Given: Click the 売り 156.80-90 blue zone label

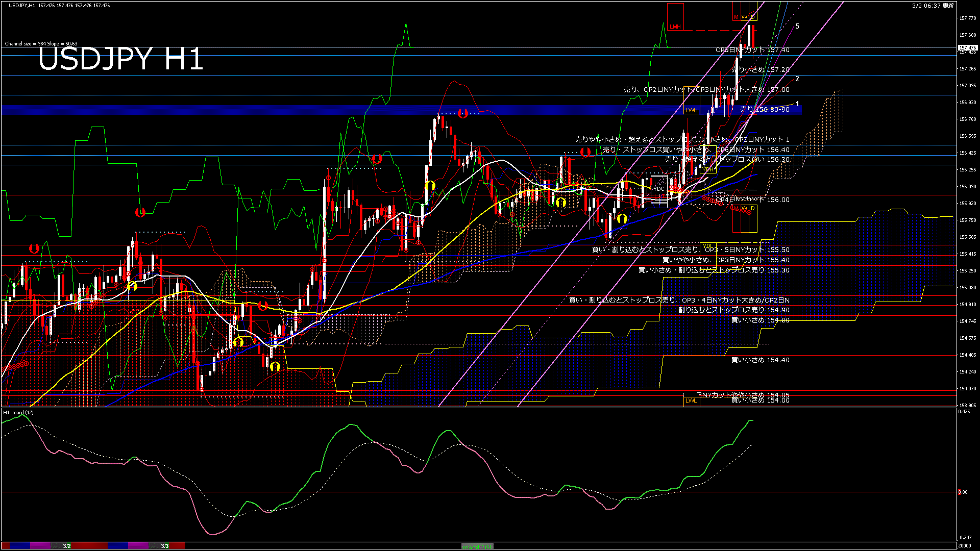Looking at the screenshot, I should pos(765,110).
